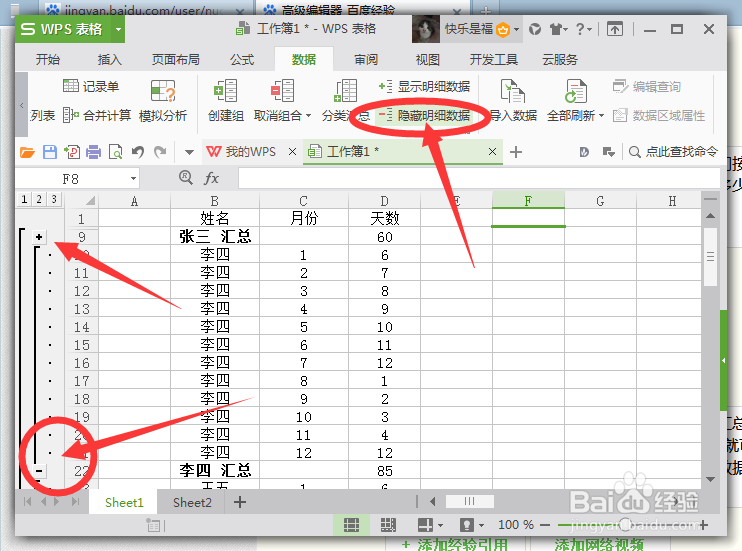Switch to Sheet2 tab

click(192, 502)
